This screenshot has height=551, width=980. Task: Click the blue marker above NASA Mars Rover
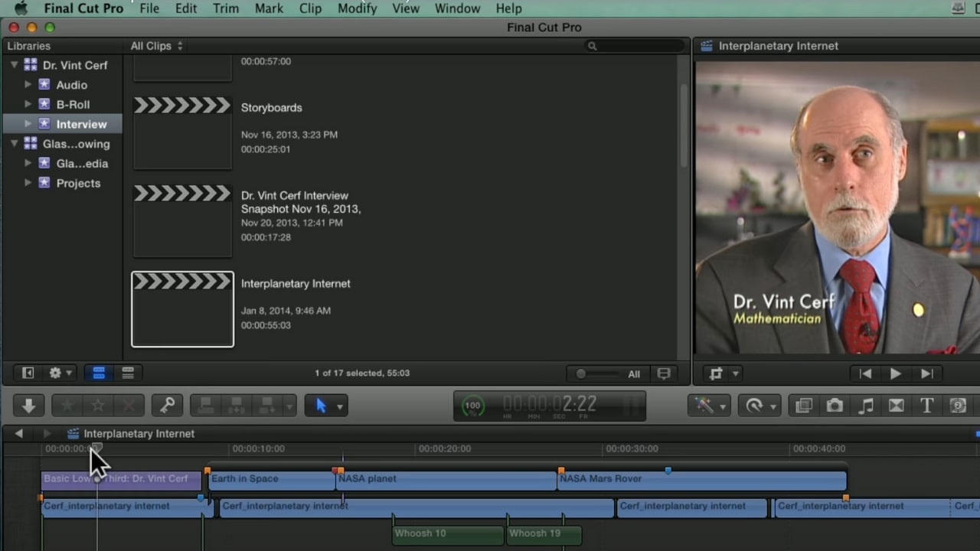coord(668,471)
